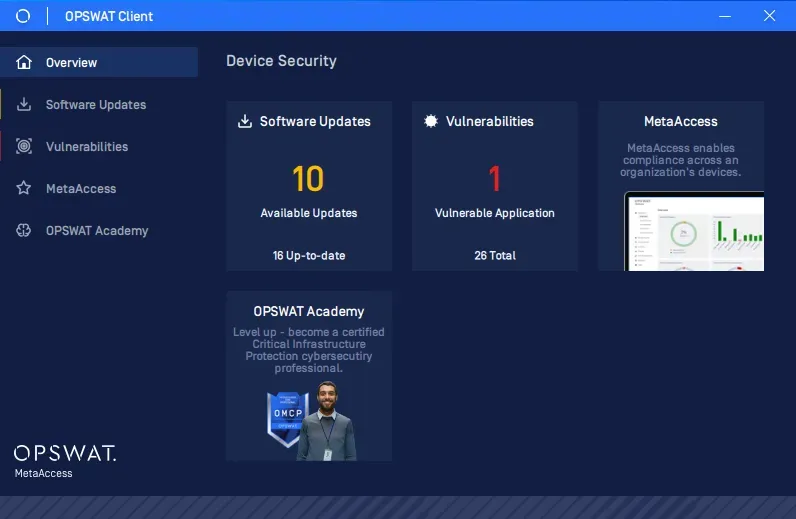Click the OPSWAT Client title text
The height and width of the screenshot is (519, 796).
pyautogui.click(x=109, y=16)
